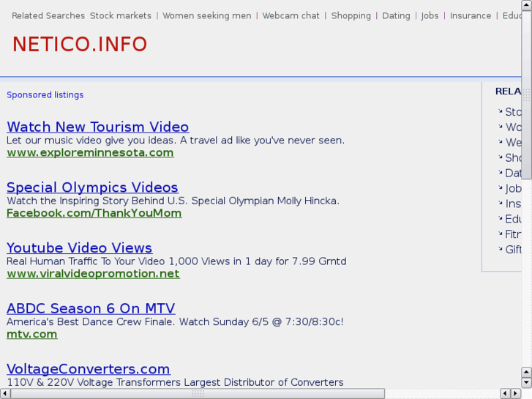Screen dimensions: 532x399
Task: Open the Women seeking men link
Action: coord(207,15)
